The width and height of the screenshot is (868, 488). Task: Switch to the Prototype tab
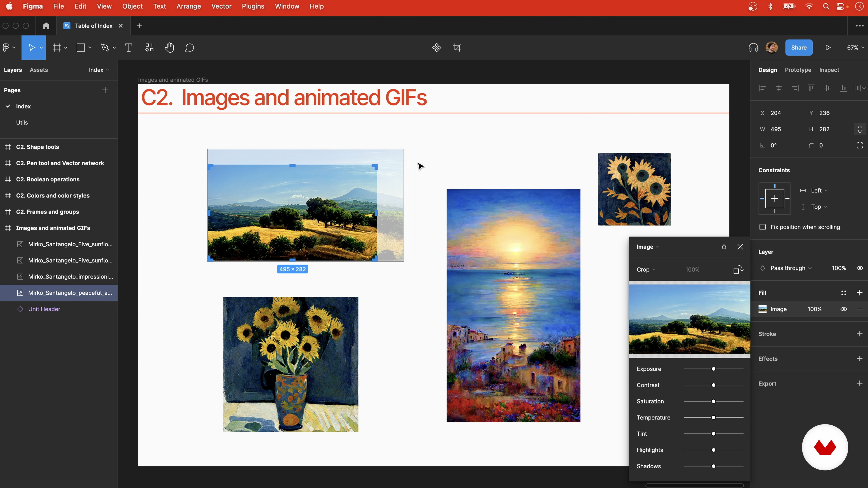click(x=798, y=70)
